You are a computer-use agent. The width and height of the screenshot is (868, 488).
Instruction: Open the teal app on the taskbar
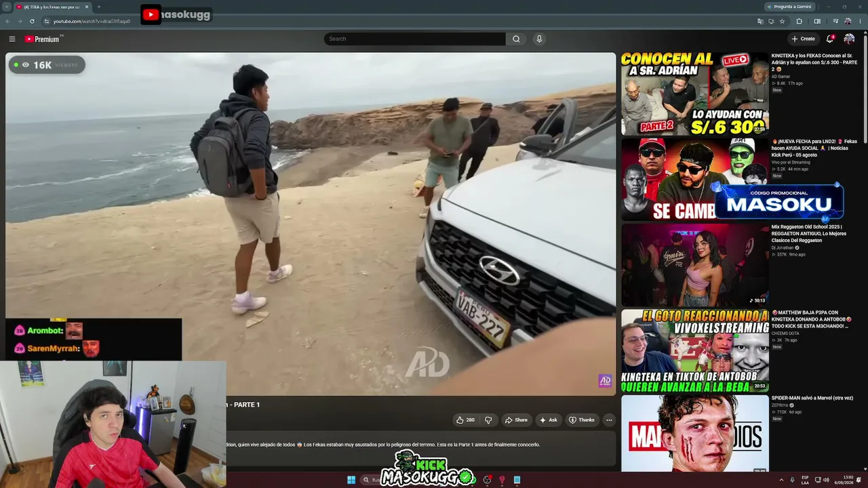[x=517, y=480]
